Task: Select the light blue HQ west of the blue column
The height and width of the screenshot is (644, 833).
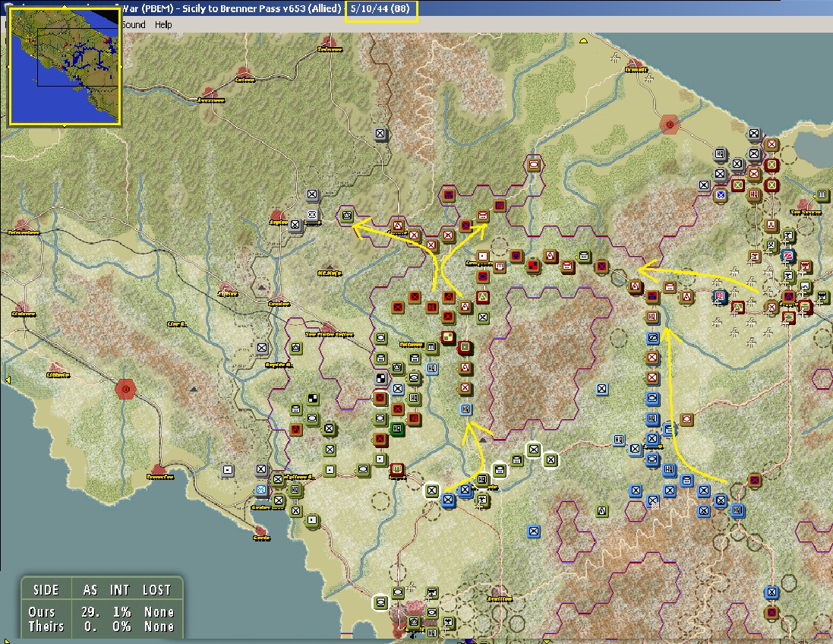Action: click(x=618, y=440)
